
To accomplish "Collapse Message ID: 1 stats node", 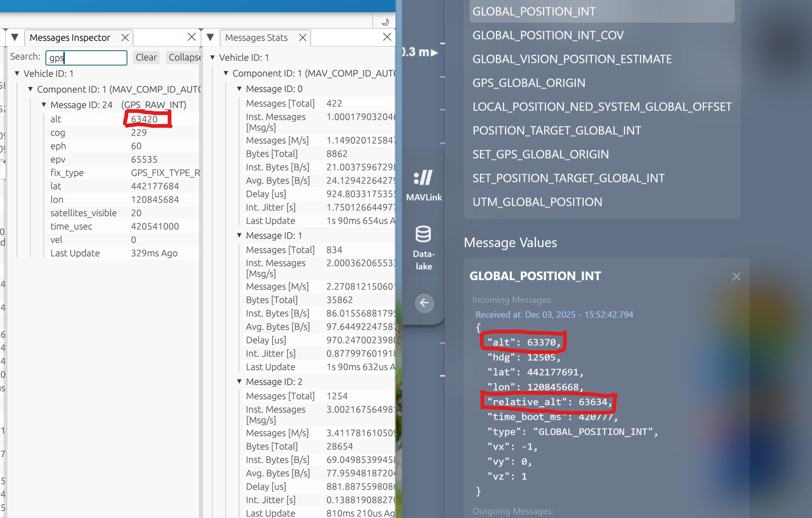I will tap(239, 235).
